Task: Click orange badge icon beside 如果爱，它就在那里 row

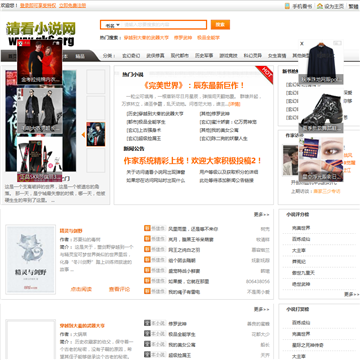Action: (x=147, y=281)
